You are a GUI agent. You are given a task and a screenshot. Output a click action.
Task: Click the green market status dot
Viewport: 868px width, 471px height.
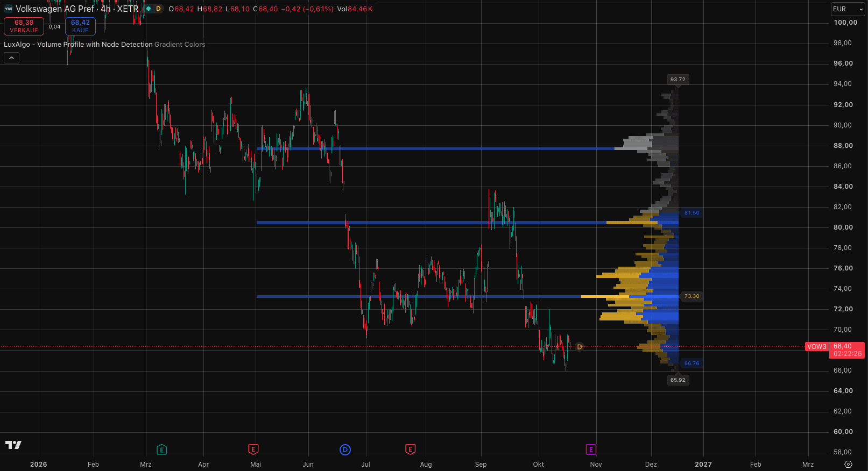(x=149, y=9)
